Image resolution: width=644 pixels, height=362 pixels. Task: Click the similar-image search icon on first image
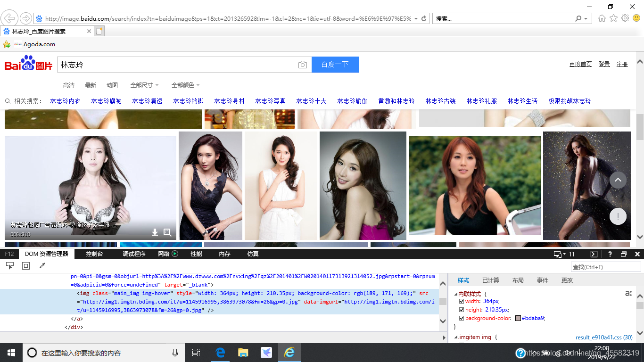click(167, 232)
